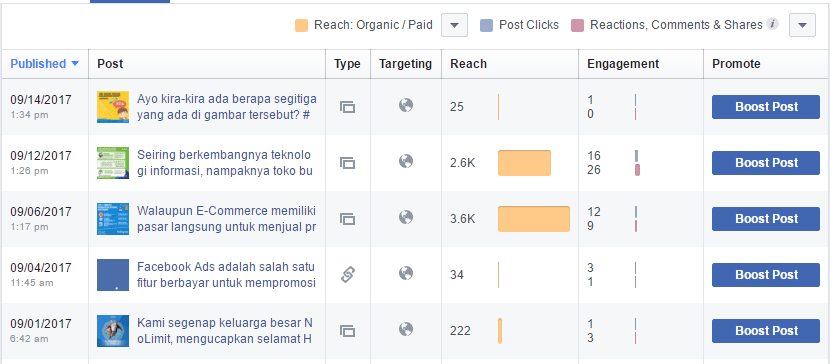Click the album type icon for 09/06/2017 post
Viewport: 830px width, 364px height.
coord(347,219)
